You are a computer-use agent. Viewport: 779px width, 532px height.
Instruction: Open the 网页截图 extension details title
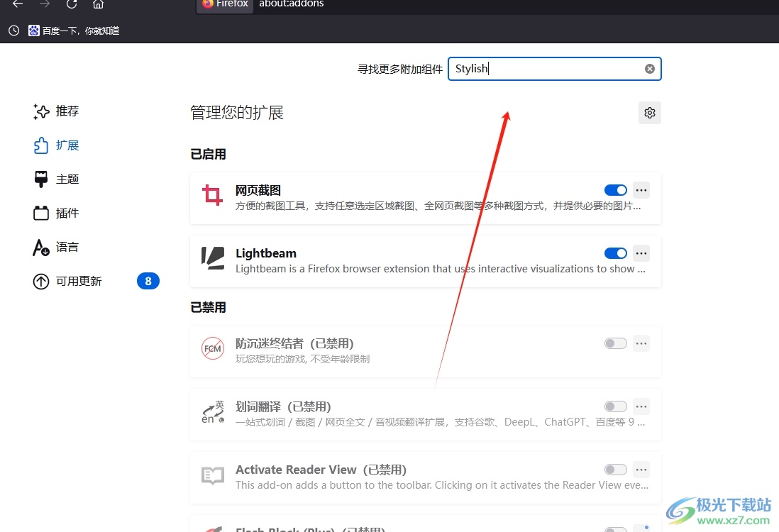(258, 190)
